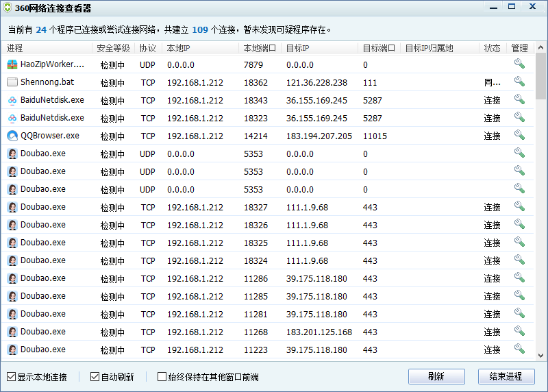Click the 刷新 button

[x=436, y=377]
